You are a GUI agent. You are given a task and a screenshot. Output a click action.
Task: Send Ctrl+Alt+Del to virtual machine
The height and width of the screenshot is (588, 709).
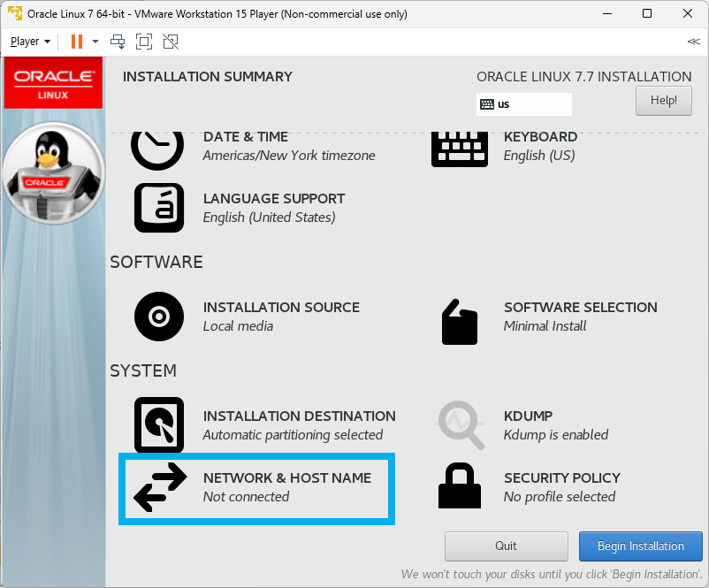point(118,42)
